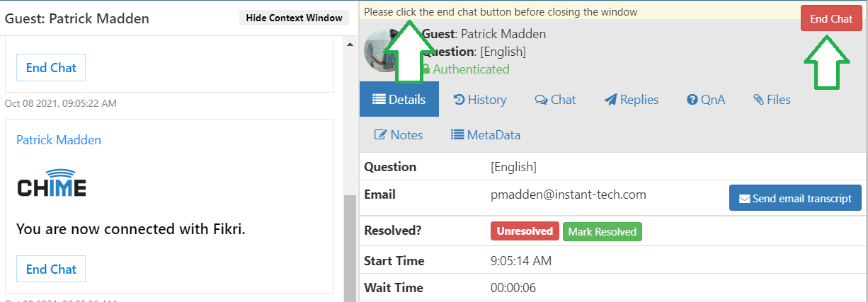This screenshot has width=868, height=302.
Task: Click the Patrick Madden name link
Action: [59, 140]
